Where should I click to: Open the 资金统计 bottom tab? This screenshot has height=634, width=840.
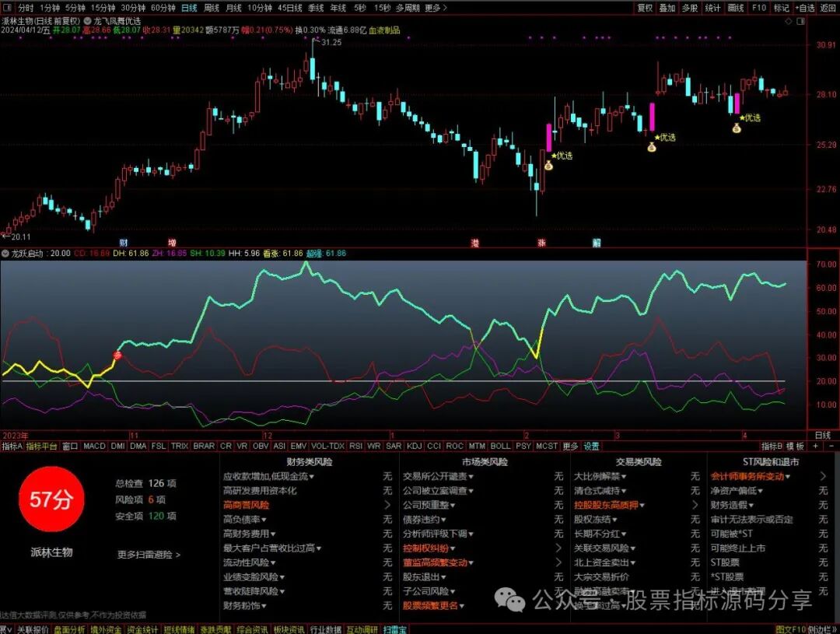click(x=142, y=629)
